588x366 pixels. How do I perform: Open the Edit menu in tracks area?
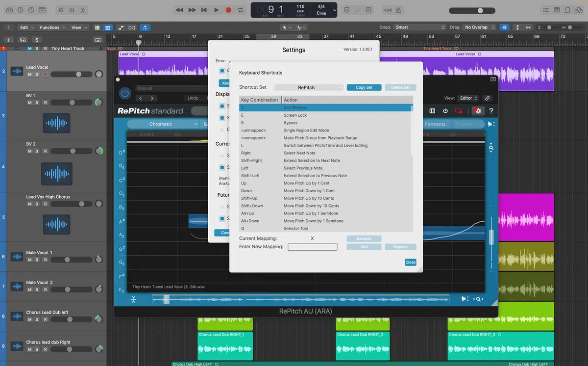tap(26, 27)
